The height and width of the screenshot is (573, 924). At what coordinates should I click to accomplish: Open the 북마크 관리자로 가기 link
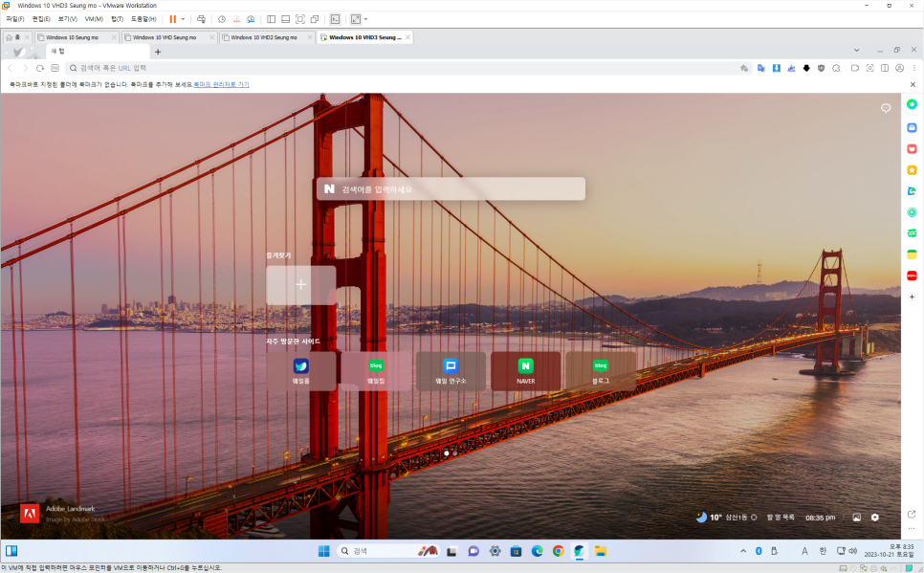(x=221, y=85)
